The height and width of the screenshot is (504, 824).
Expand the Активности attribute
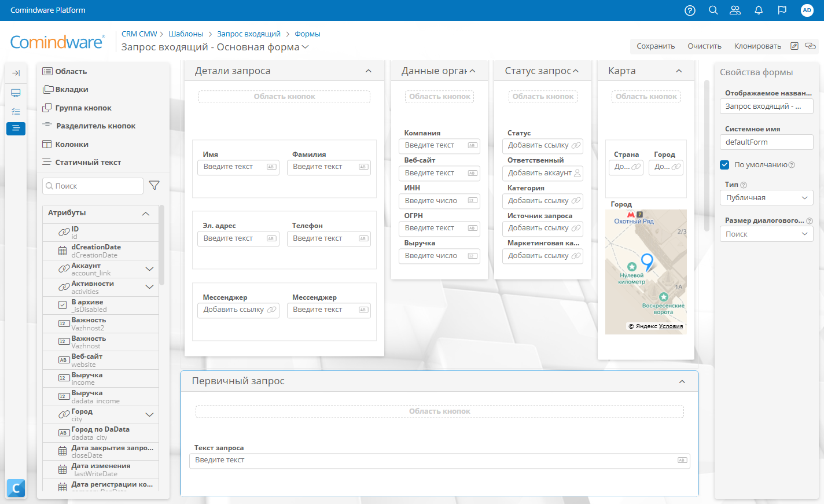[x=149, y=287]
